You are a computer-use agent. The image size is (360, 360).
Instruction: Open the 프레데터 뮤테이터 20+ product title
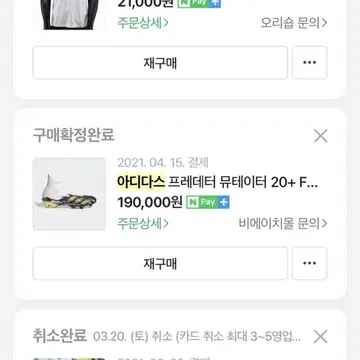[243, 182]
